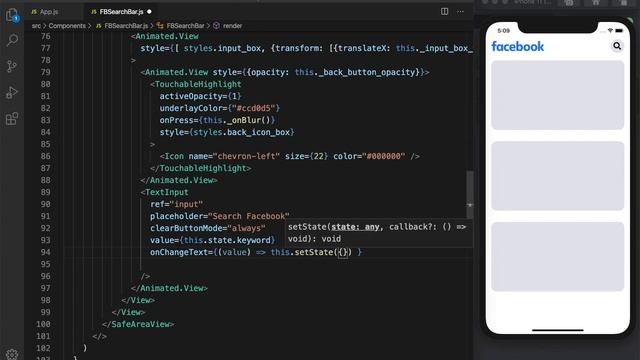640x360 pixels.
Task: Click size={22} on the Icon line
Action: (307, 156)
